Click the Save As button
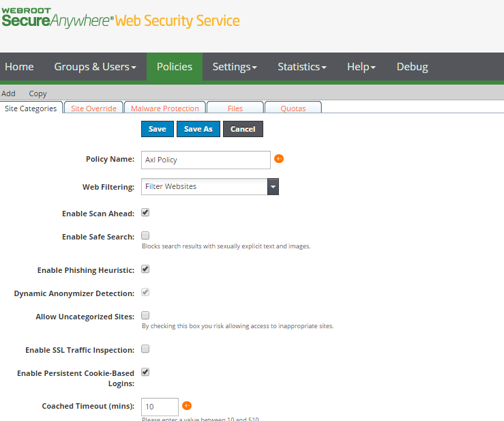This screenshot has height=421, width=504. pos(198,129)
